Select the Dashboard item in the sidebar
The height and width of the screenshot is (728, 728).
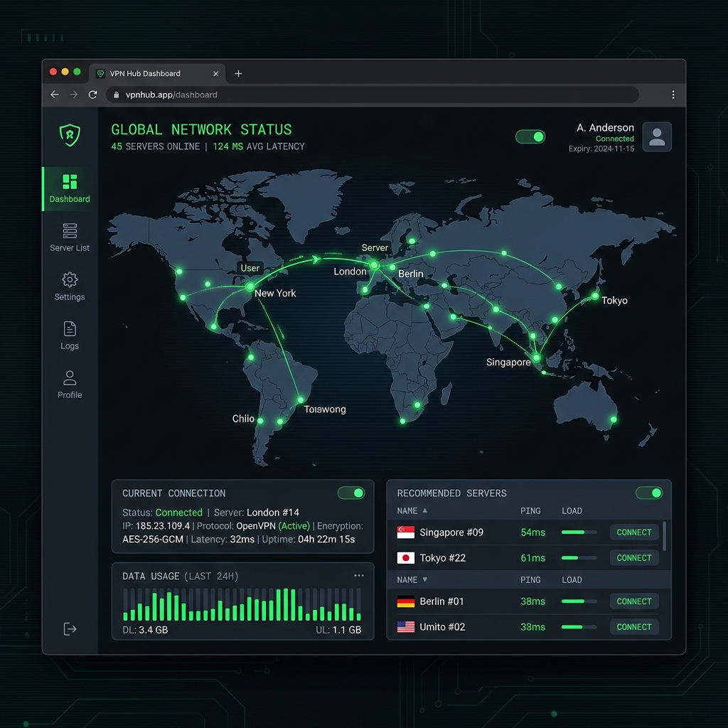(x=68, y=189)
